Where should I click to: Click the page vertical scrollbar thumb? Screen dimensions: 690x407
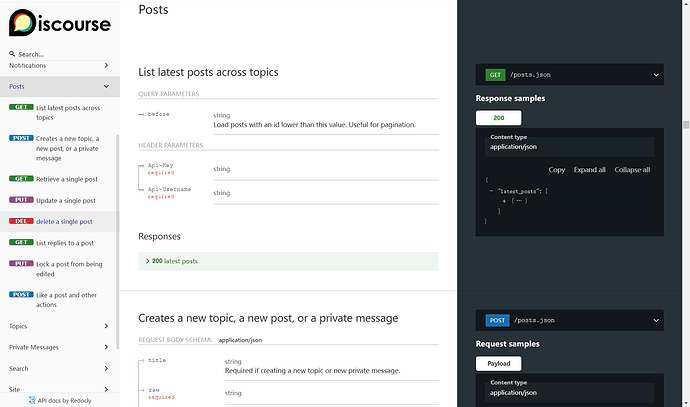(x=686, y=125)
